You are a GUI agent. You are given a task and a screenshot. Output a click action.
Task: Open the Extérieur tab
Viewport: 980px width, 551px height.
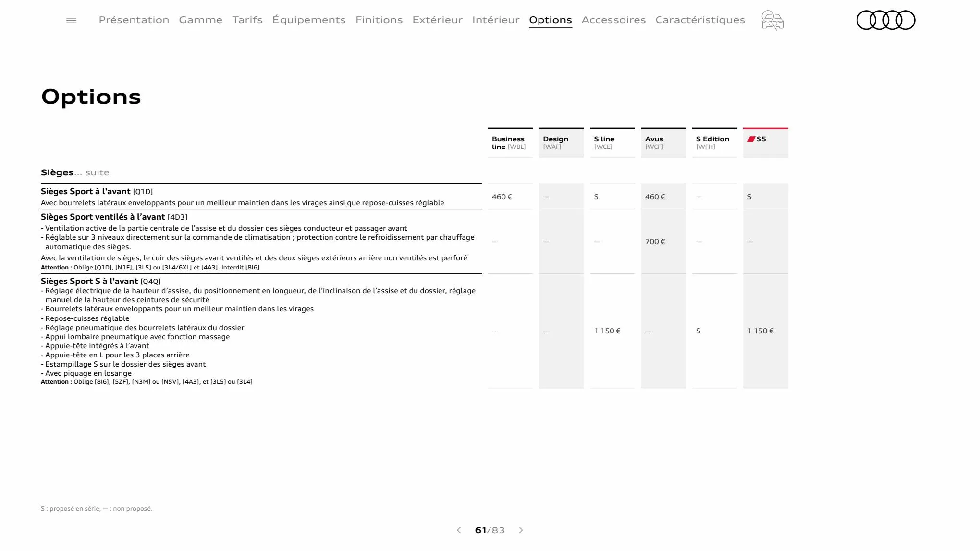(438, 20)
